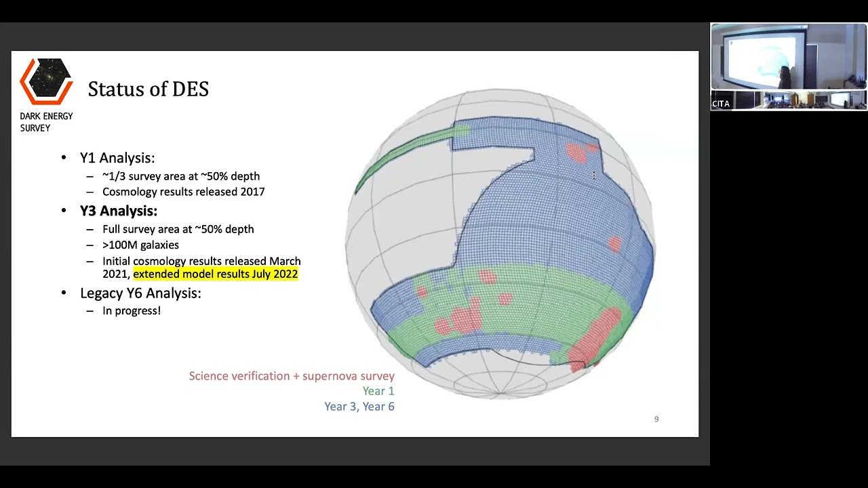Click the CITA participant name label
This screenshot has width=868, height=488.
[721, 104]
